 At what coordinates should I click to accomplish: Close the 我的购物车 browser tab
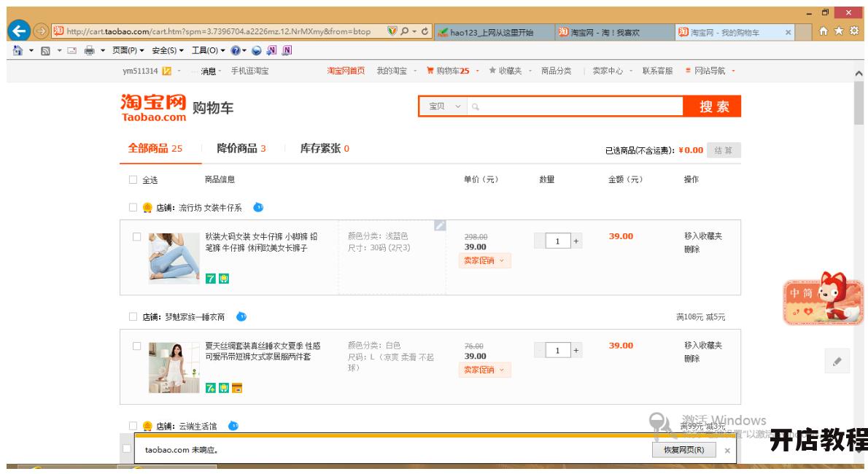tap(788, 32)
